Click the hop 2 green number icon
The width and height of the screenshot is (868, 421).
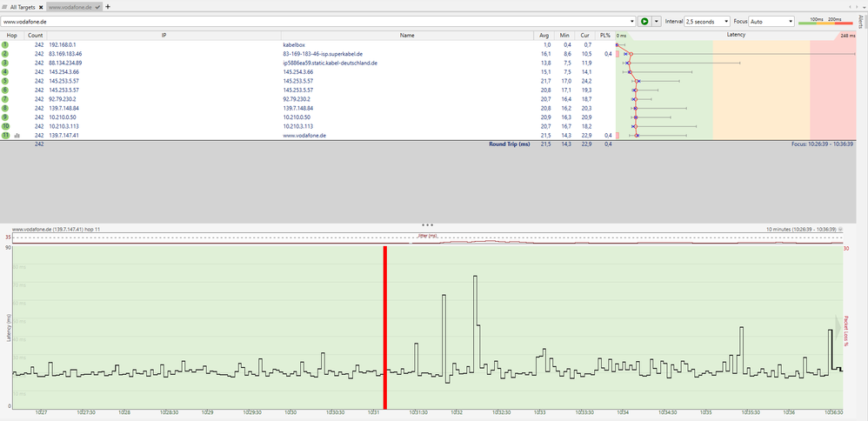coord(5,54)
